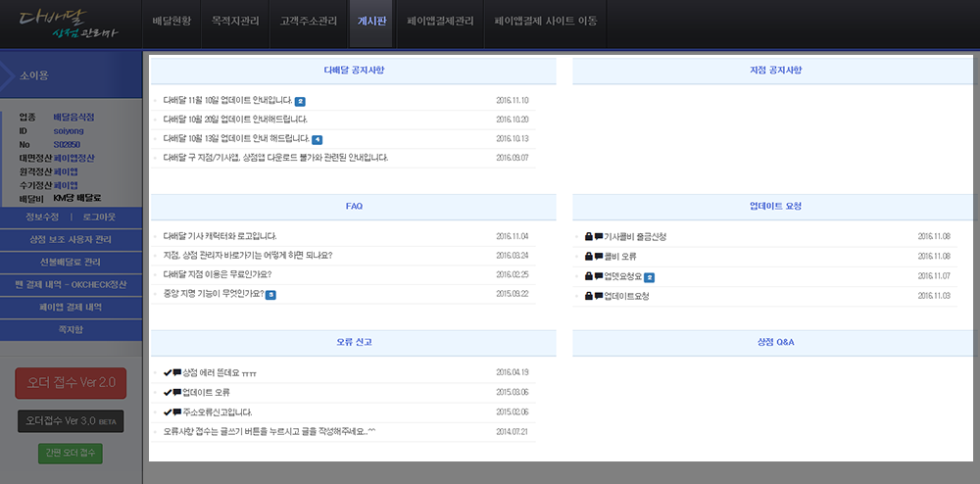Screen dimensions: 980x484
Task: Open the 쪽지함 message box
Action: coord(71,329)
